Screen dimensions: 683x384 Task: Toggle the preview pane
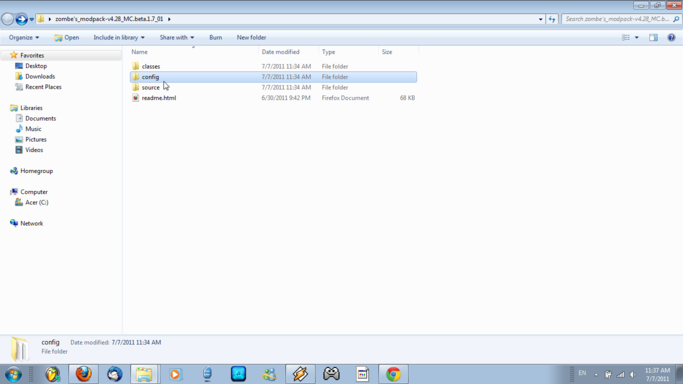653,37
